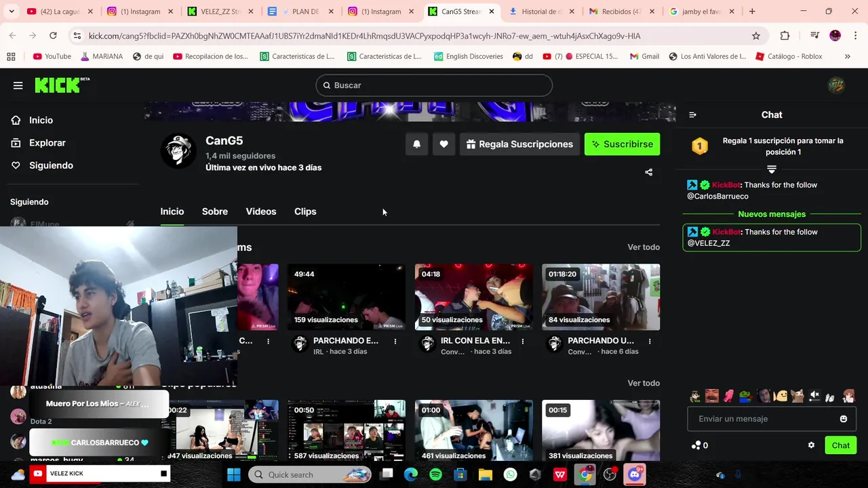
Task: Click the channel points icon showing 0
Action: pos(699,445)
